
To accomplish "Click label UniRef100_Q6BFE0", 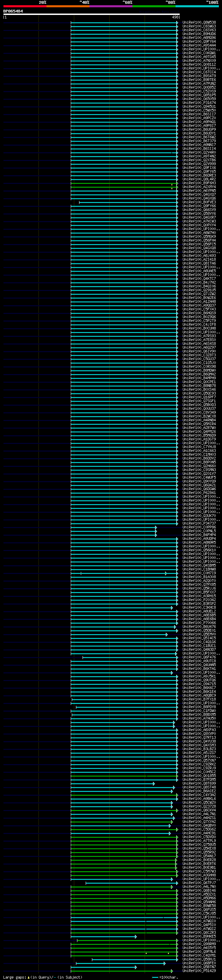I will (x=199, y=963).
